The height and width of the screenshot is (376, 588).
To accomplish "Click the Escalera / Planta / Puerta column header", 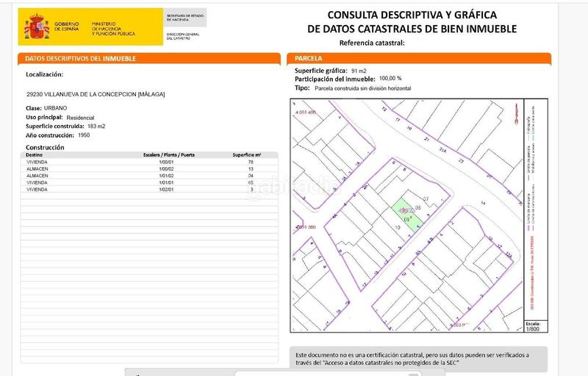I will point(168,156).
